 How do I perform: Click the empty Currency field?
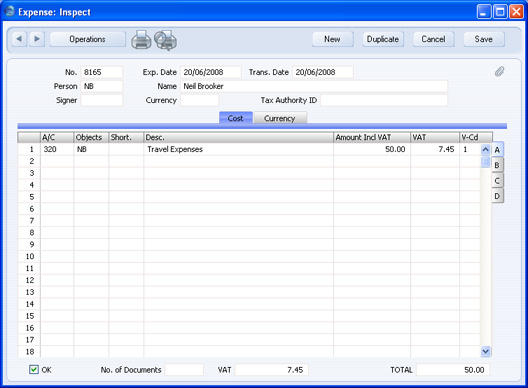click(199, 100)
